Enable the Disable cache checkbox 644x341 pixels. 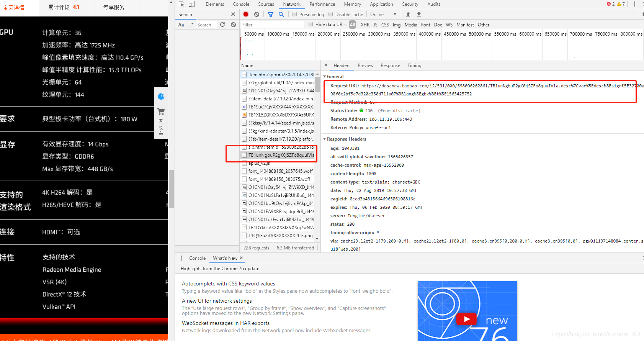pyautogui.click(x=331, y=14)
